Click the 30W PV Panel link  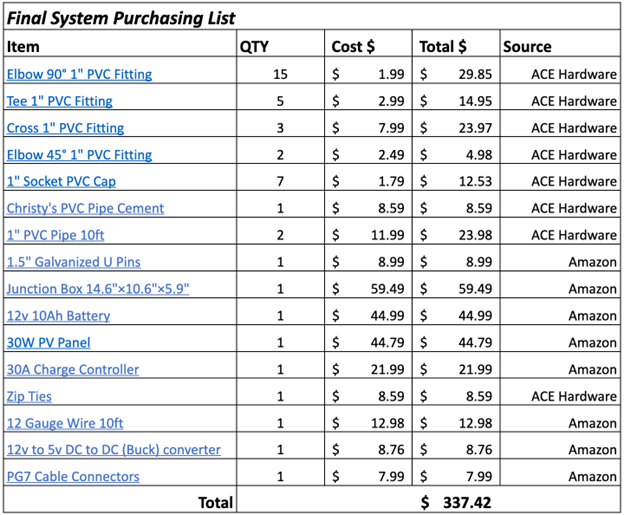(x=49, y=343)
